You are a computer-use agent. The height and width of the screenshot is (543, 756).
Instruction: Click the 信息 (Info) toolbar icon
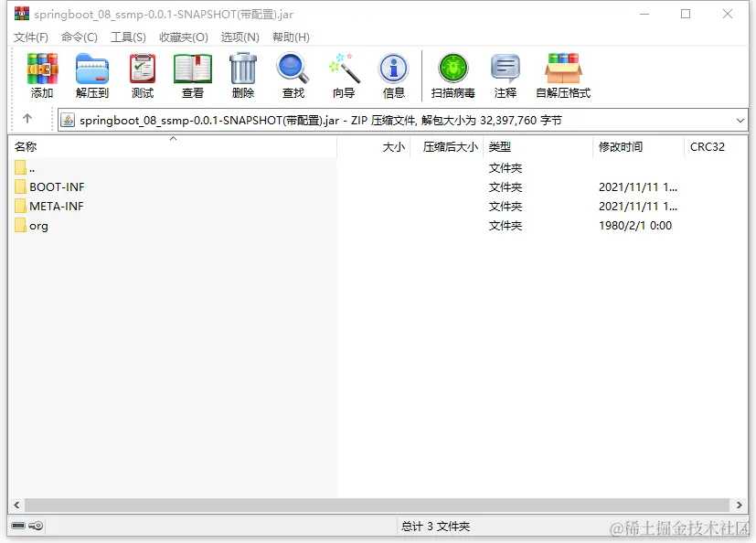(393, 75)
